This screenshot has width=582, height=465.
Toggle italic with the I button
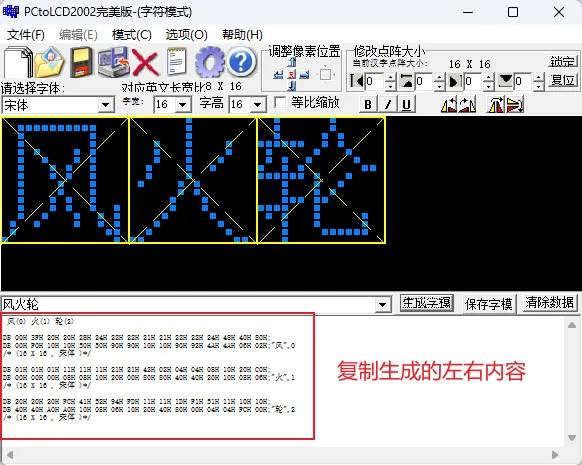pyautogui.click(x=388, y=104)
